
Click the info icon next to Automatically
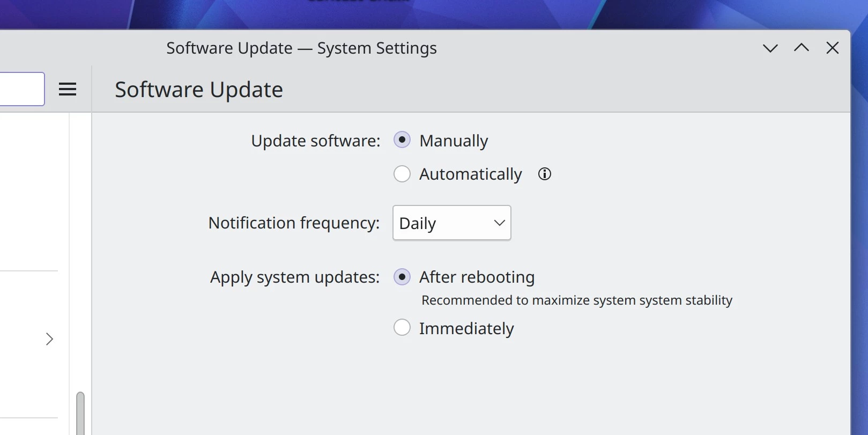(x=545, y=174)
